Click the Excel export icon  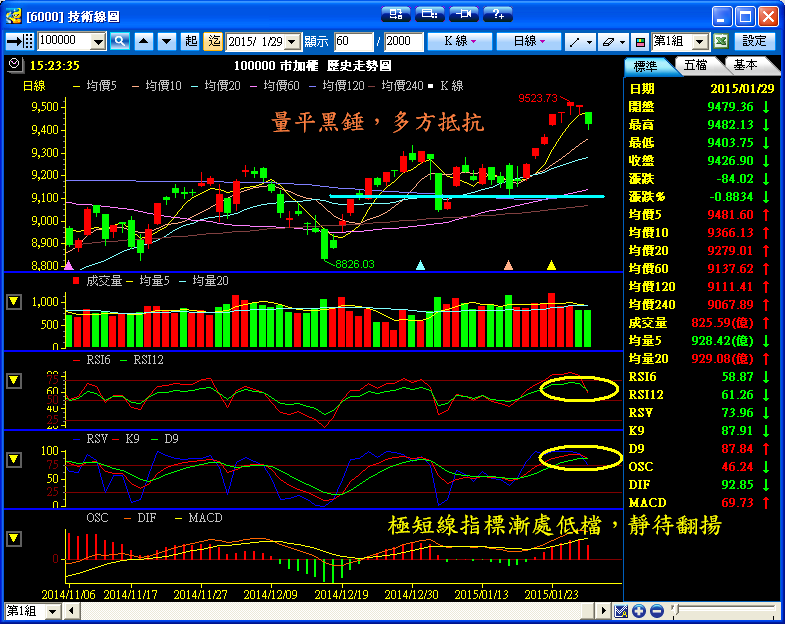720,41
